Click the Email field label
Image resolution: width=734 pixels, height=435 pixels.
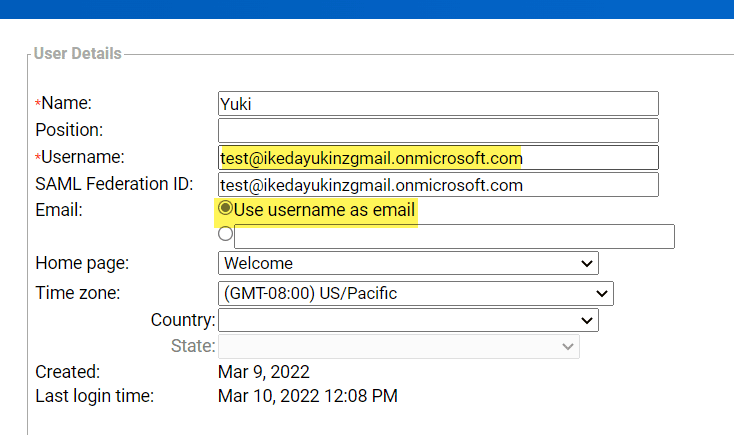tap(59, 210)
